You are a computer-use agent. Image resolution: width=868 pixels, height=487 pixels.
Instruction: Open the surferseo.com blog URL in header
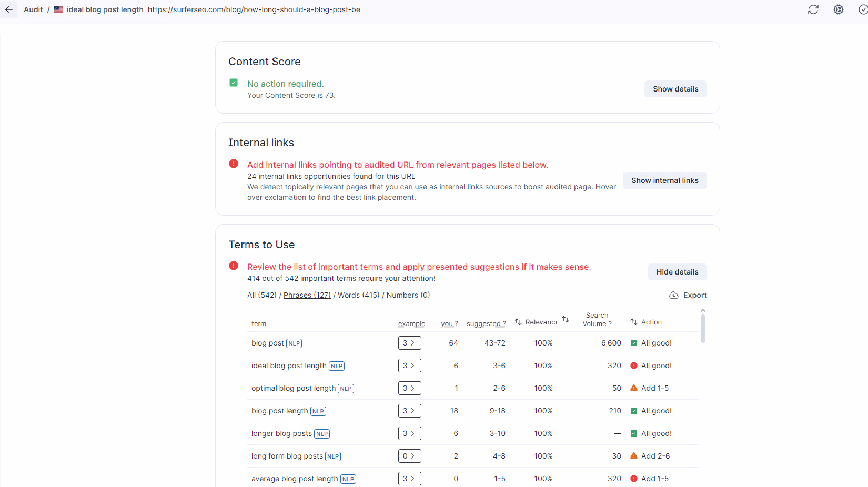[254, 9]
